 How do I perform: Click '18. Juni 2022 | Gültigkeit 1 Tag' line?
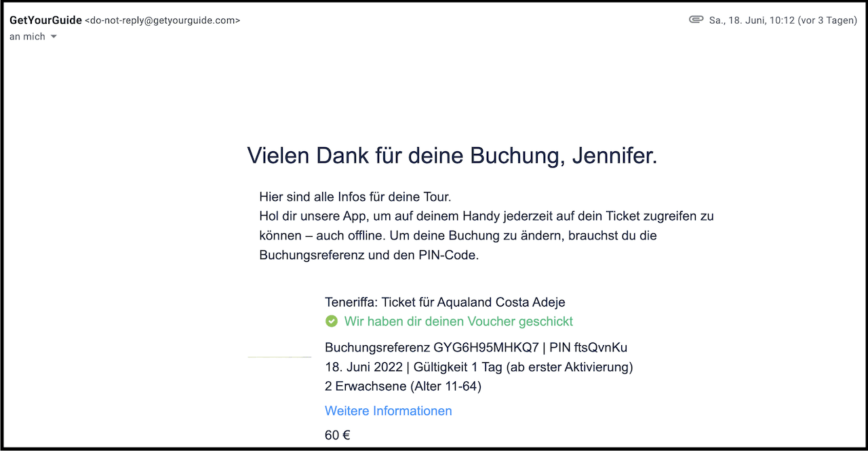pos(479,368)
